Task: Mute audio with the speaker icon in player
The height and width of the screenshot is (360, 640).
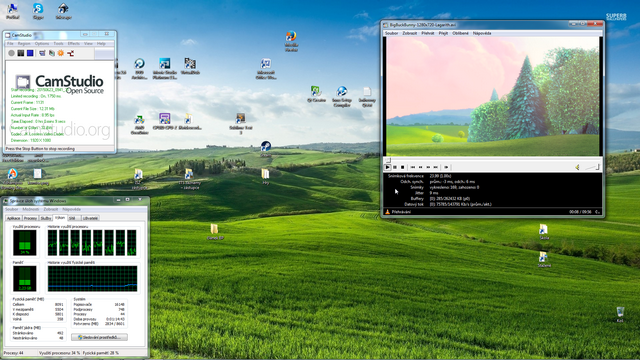Action: (x=577, y=167)
